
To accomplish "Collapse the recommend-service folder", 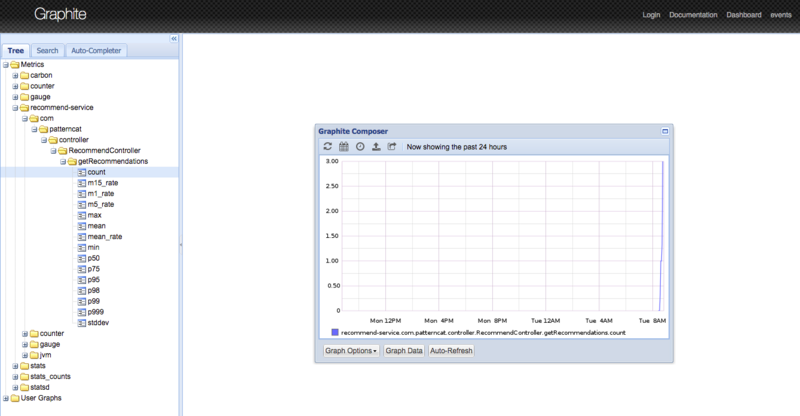I will pyautogui.click(x=15, y=108).
